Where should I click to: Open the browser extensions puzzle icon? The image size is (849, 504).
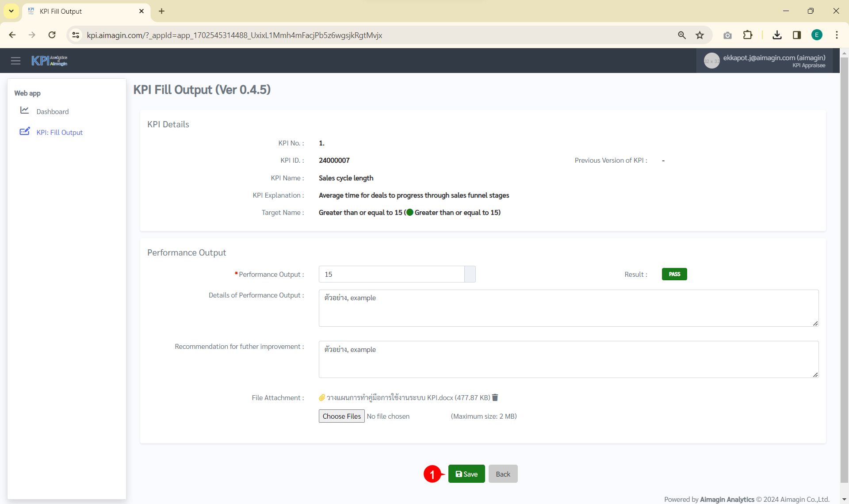[747, 35]
